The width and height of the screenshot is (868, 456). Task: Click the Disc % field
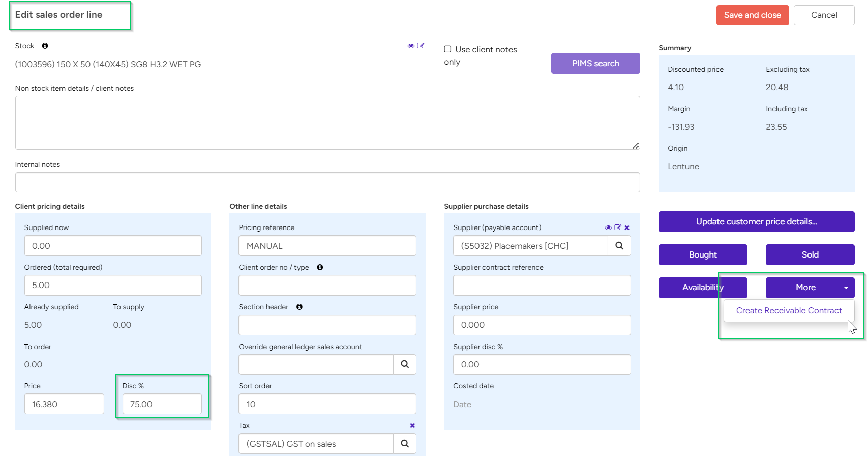tap(162, 404)
